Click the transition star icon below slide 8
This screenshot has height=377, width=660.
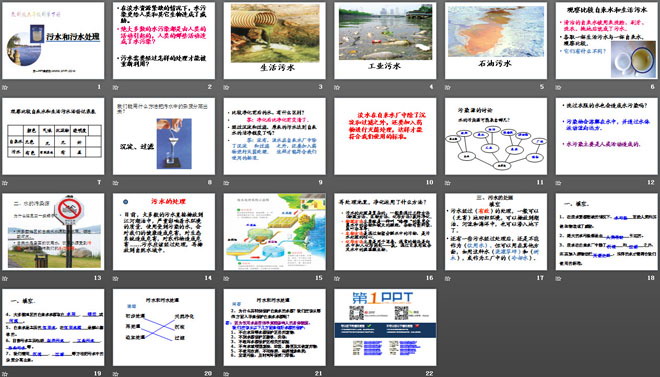[x=116, y=183]
